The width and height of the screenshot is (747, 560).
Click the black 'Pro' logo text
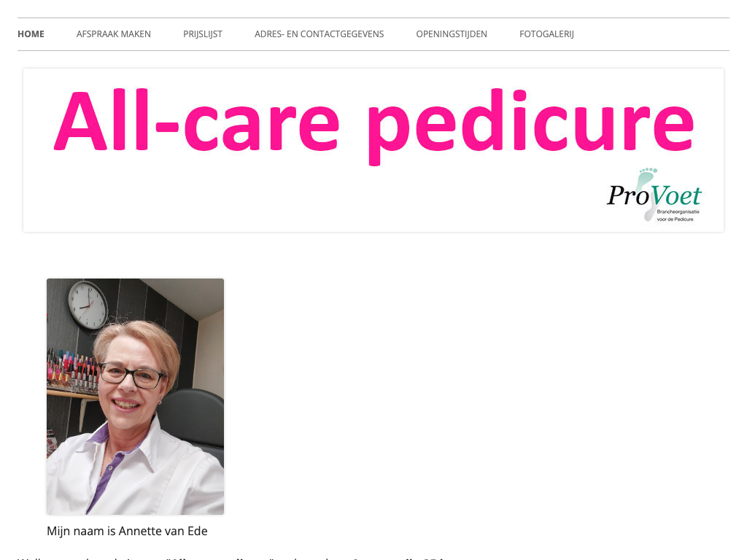pos(628,195)
